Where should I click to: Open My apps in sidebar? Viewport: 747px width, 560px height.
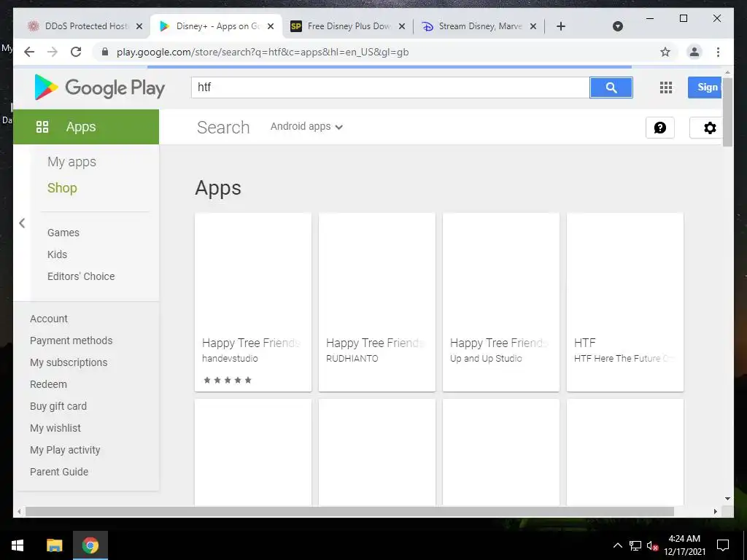coord(71,162)
